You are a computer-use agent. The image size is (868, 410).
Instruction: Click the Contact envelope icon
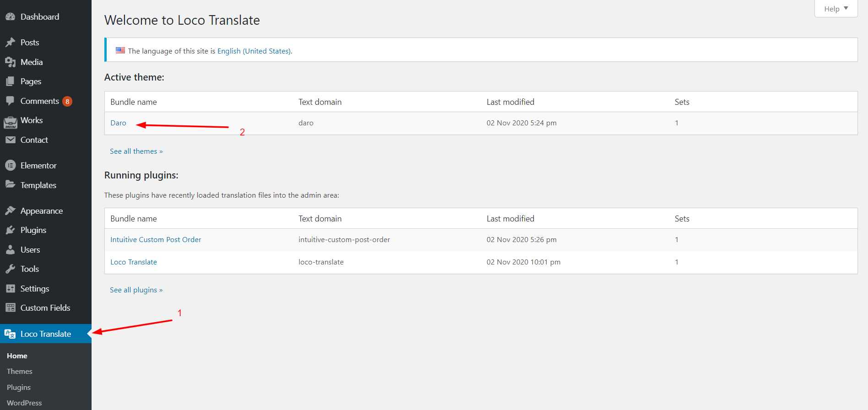point(10,140)
